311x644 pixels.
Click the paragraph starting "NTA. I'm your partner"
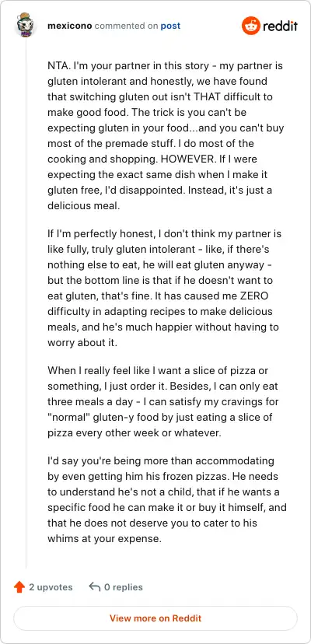tap(166, 135)
